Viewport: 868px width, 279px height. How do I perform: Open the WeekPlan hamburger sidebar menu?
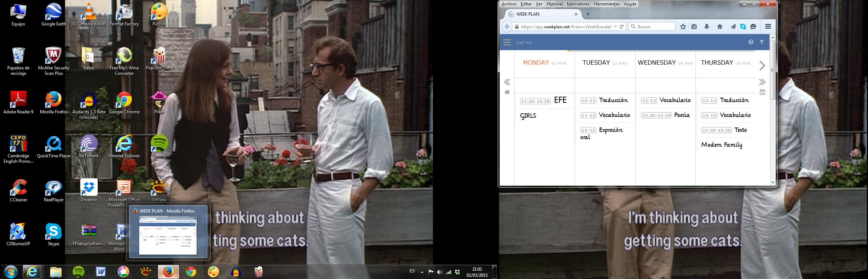click(x=507, y=42)
